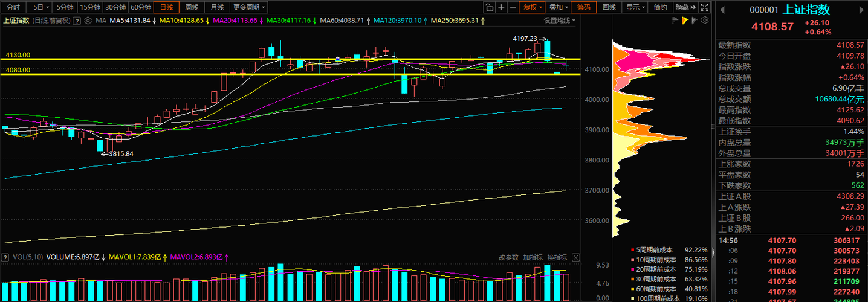
Task: Select the yellow flame chip view icon
Action: click(x=685, y=21)
